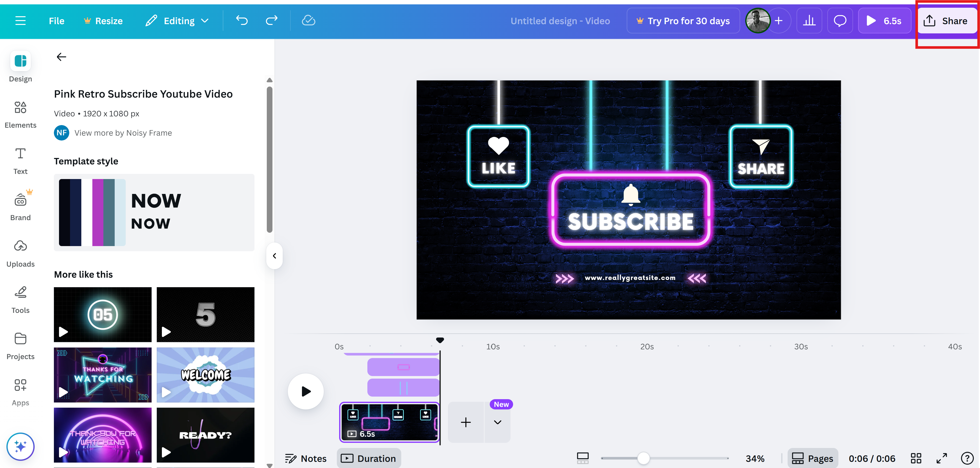Open the Resize menu
This screenshot has width=980, height=468.
pos(103,21)
